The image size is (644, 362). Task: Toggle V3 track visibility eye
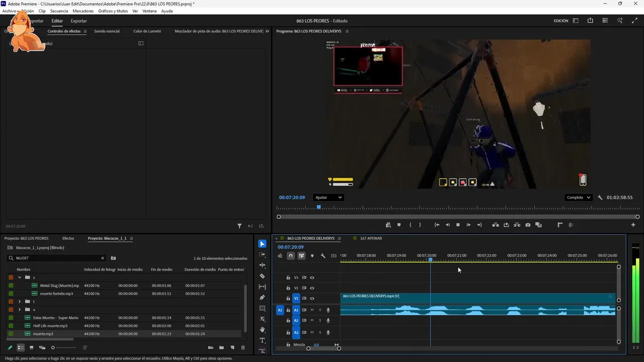(x=312, y=278)
